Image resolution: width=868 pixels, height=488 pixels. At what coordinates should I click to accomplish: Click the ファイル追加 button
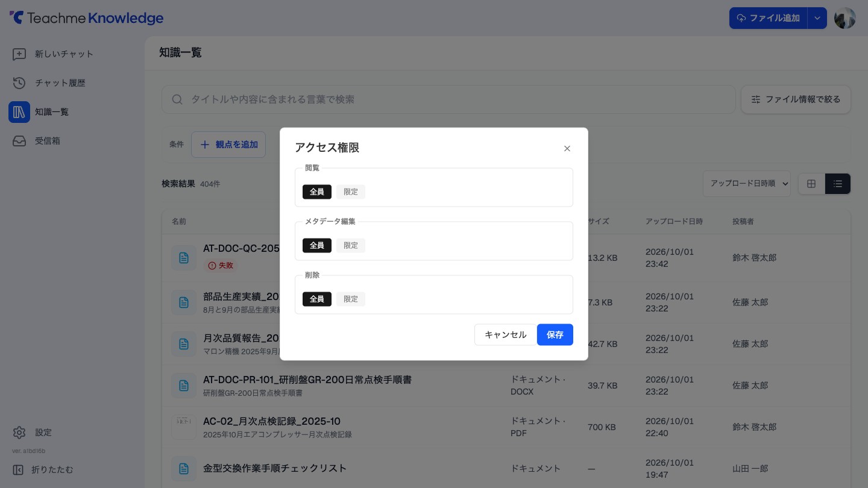tap(768, 18)
